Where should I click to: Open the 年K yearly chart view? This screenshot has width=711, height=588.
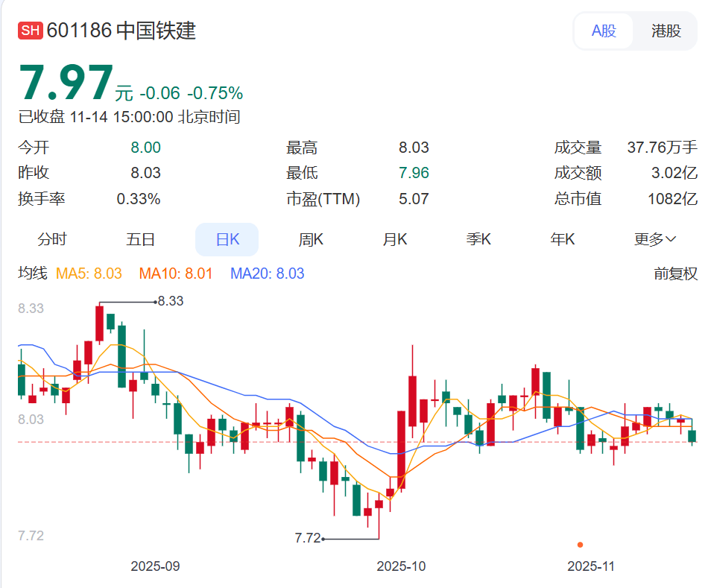pyautogui.click(x=562, y=239)
